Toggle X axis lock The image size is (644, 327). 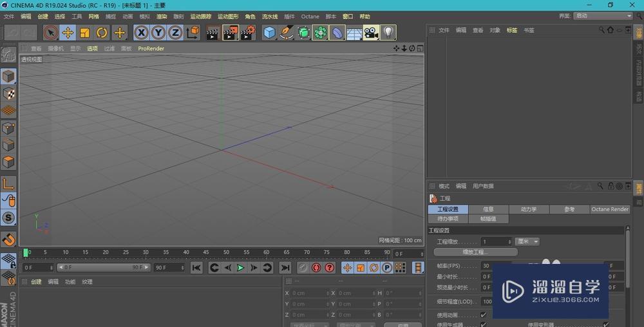141,32
